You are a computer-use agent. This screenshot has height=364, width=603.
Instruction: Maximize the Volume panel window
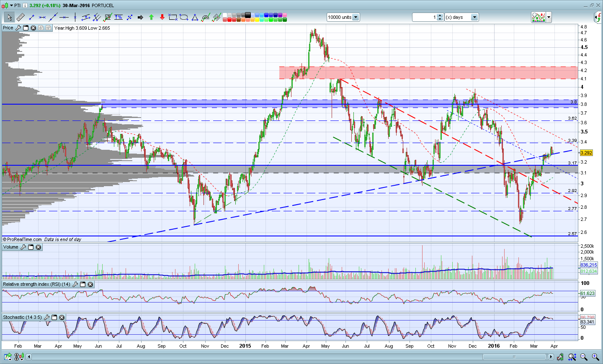(31, 247)
